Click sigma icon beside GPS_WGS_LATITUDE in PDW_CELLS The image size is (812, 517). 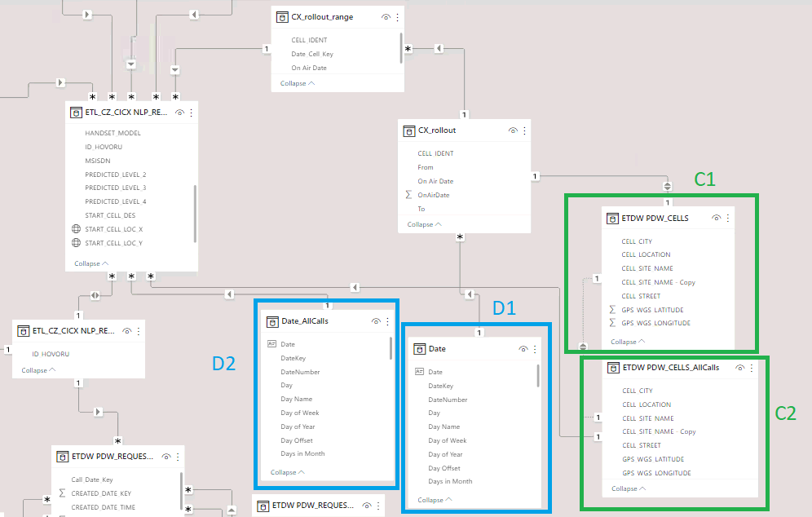coord(612,309)
